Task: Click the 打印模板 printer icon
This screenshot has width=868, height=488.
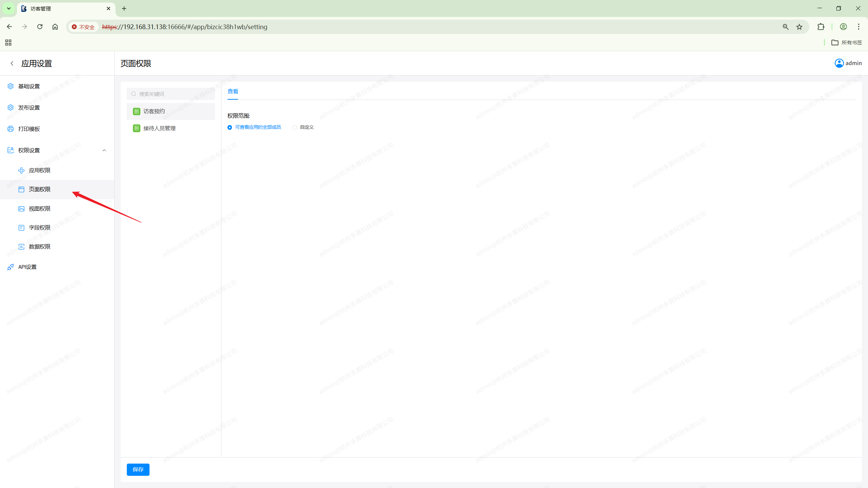Action: point(11,129)
